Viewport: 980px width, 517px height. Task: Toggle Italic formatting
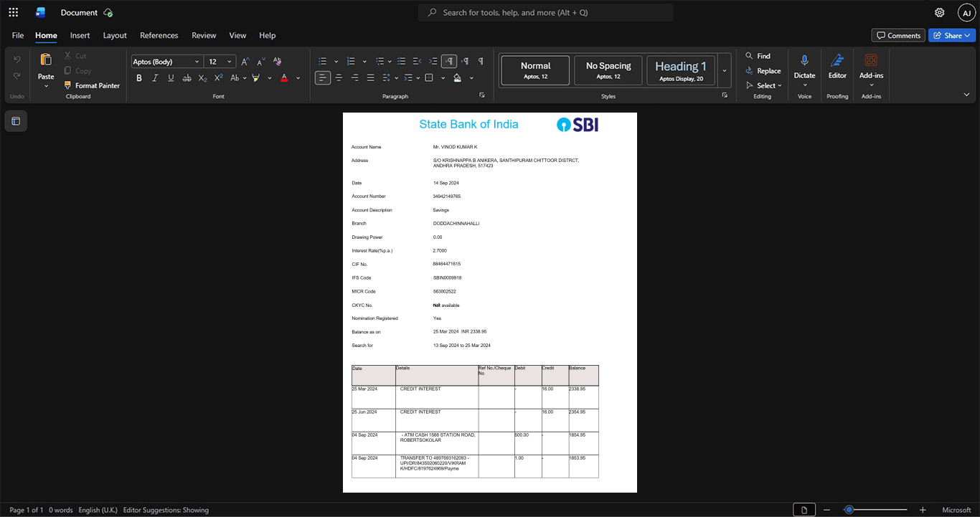coord(155,78)
